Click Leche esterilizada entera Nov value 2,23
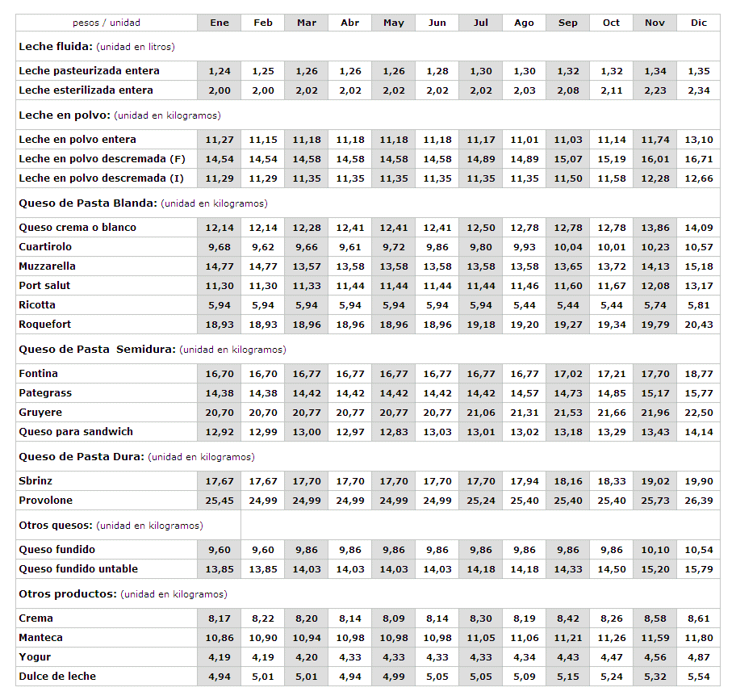 coord(654,90)
